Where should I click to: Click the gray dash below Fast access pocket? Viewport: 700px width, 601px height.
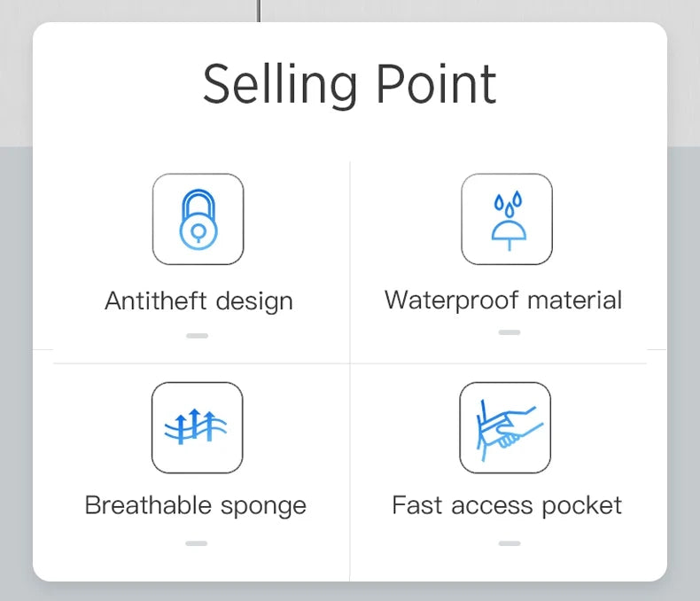point(509,543)
